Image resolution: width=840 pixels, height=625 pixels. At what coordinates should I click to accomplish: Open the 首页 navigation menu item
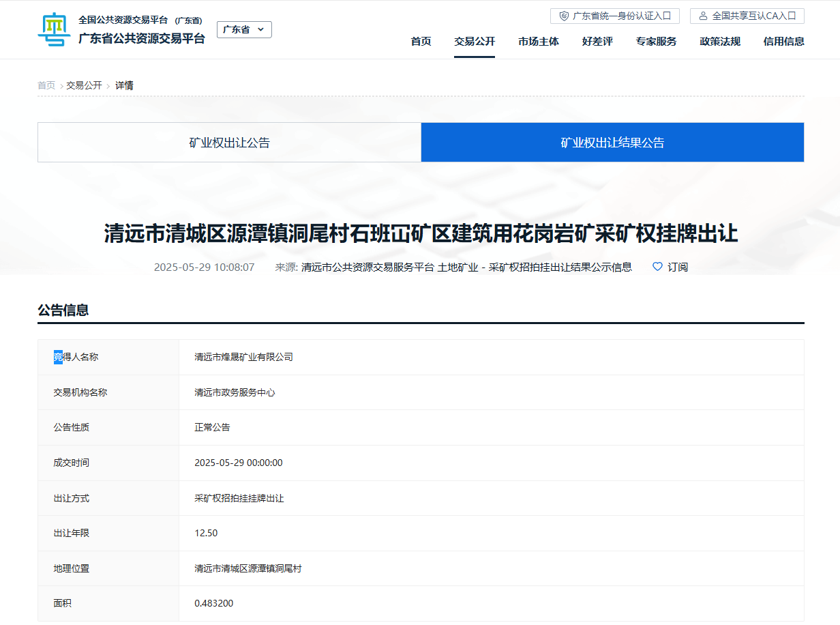click(421, 42)
